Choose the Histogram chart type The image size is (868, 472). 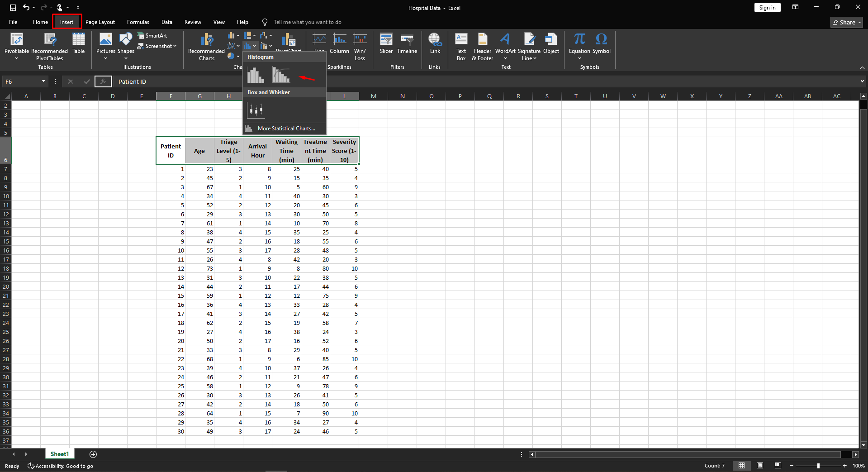pos(256,75)
